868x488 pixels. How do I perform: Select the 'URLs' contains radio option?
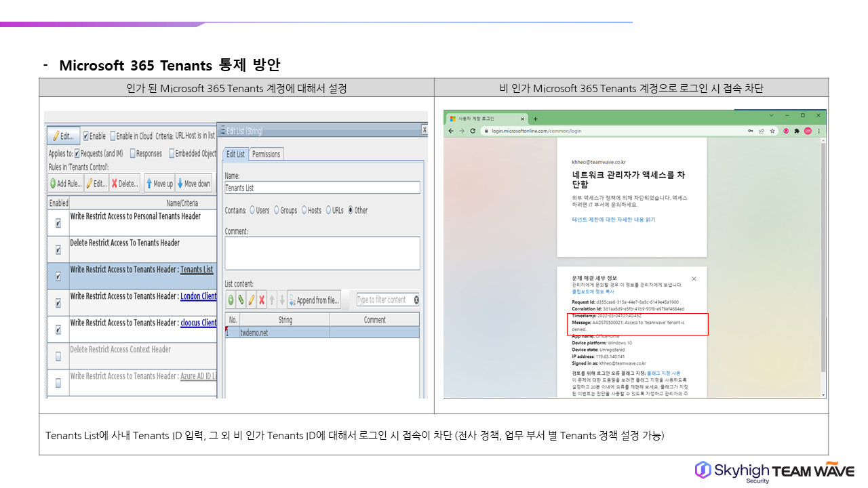(x=329, y=210)
